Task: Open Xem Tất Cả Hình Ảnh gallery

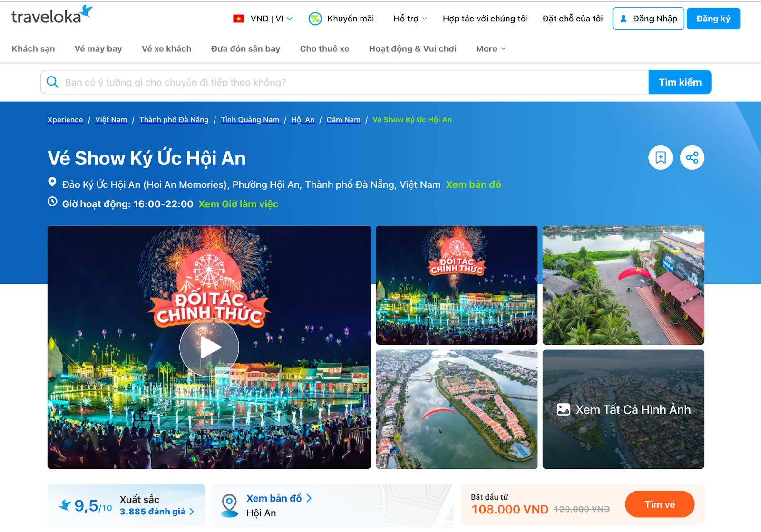Action: [623, 409]
